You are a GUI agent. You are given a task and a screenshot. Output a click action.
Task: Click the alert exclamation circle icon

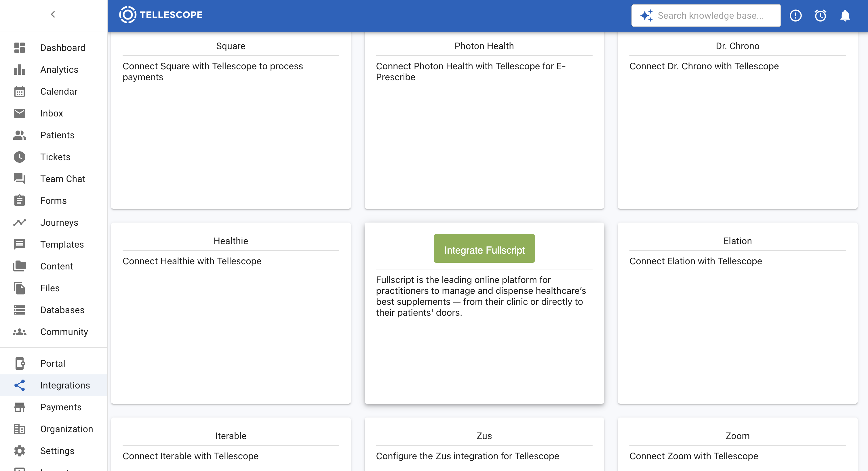(795, 16)
